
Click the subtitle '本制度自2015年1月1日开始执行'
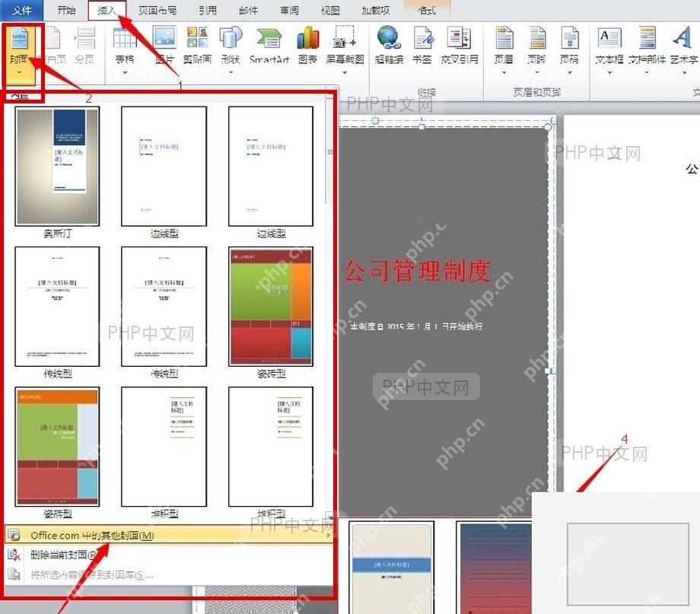point(416,326)
